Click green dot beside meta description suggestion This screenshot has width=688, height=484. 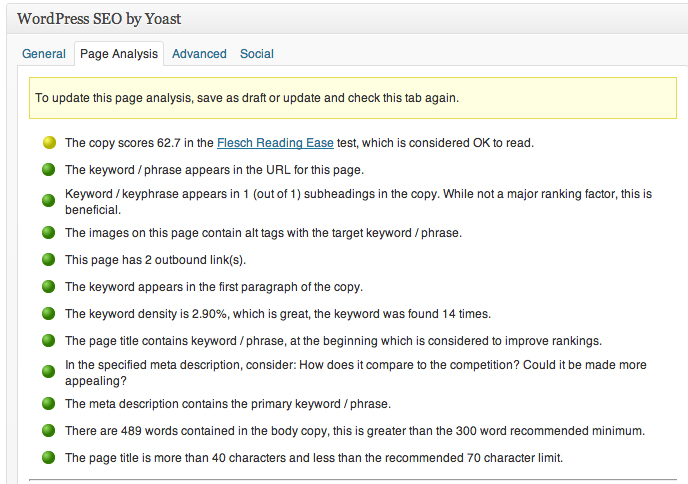point(48,372)
